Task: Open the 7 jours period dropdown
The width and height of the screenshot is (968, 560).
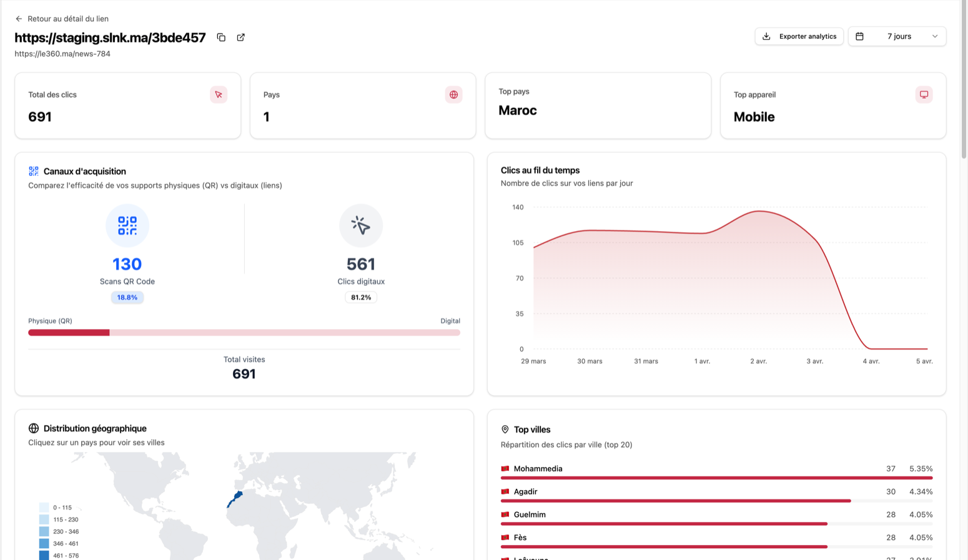Action: coord(899,36)
